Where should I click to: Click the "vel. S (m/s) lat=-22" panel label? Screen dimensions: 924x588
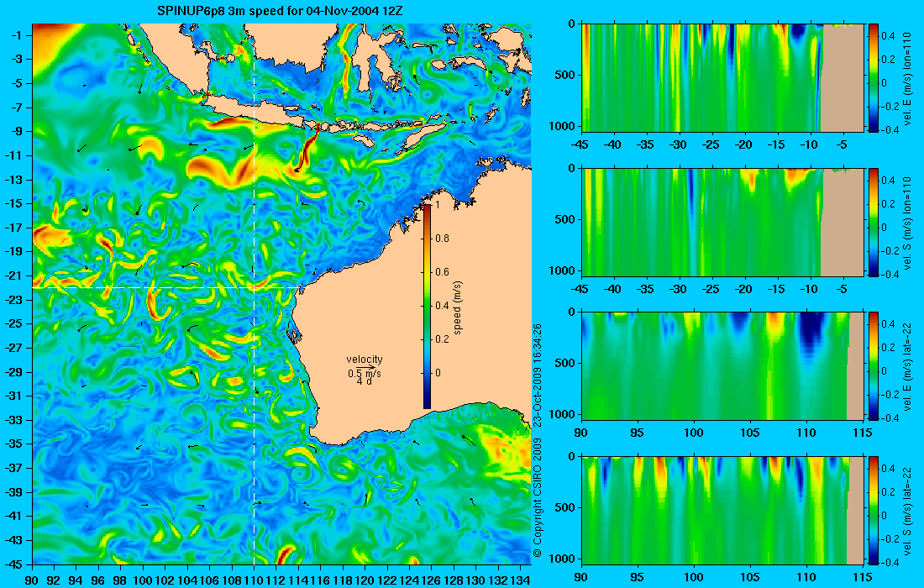click(x=907, y=511)
